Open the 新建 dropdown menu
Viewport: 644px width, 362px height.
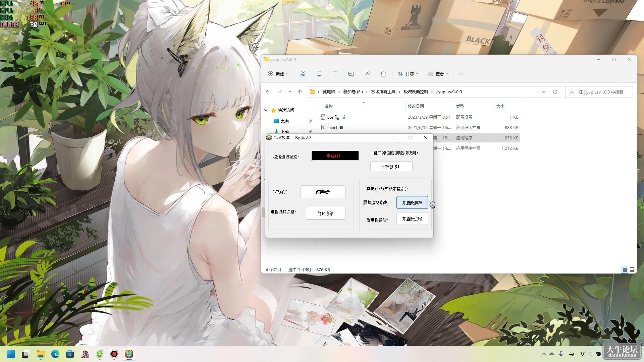[x=278, y=74]
